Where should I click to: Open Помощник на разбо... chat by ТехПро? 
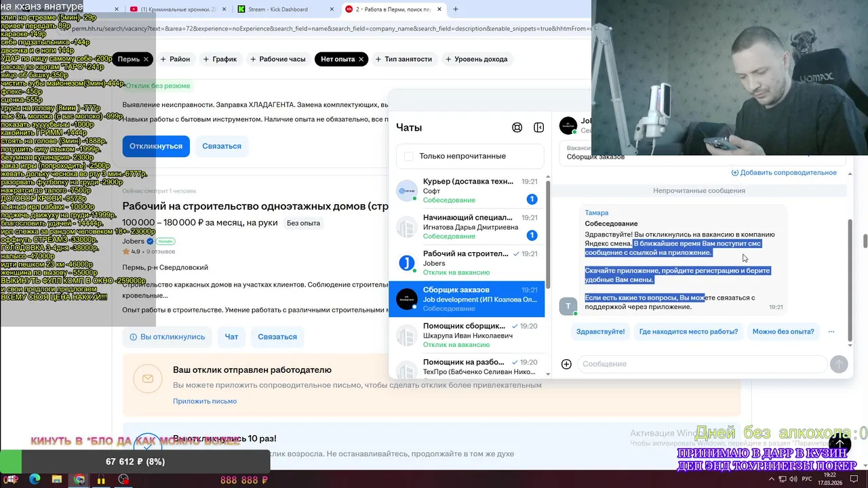(x=467, y=367)
